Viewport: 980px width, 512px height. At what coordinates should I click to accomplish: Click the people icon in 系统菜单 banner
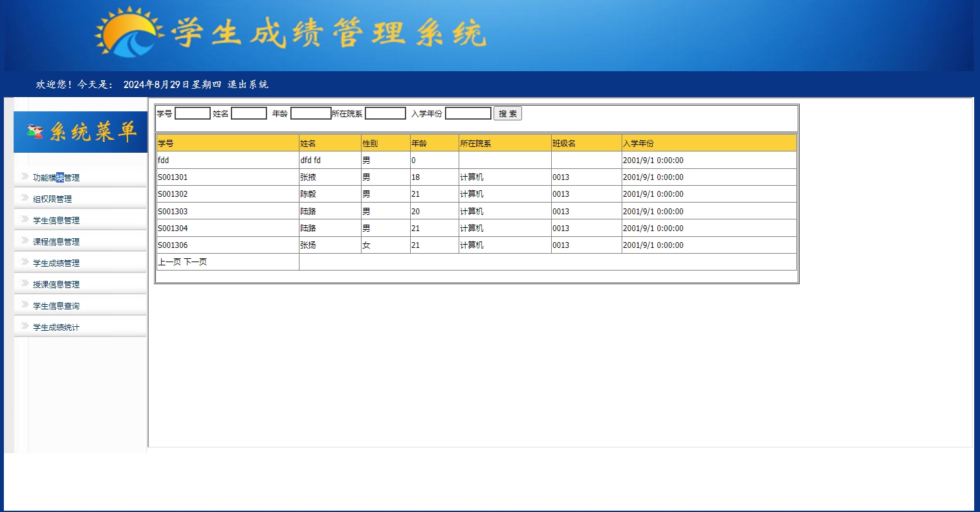point(35,131)
